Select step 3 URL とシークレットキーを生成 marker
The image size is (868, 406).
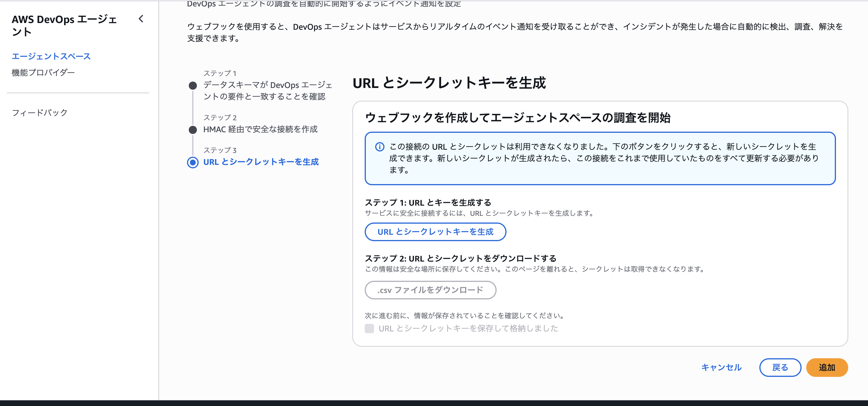(193, 163)
